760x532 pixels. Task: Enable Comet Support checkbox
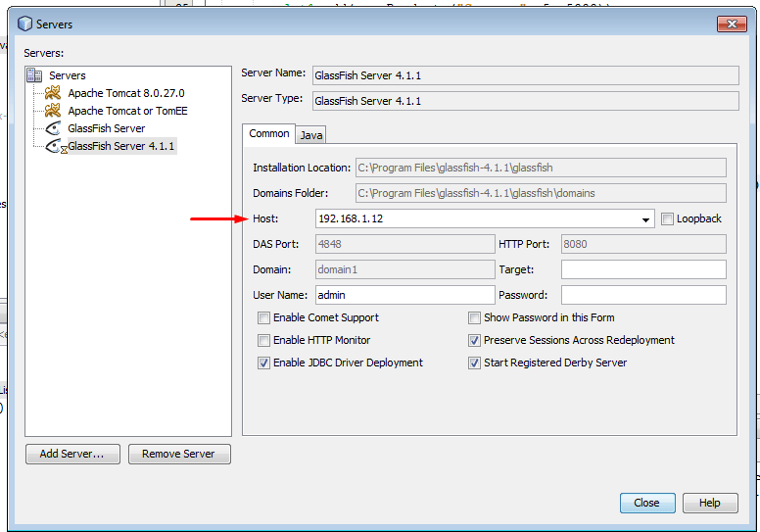[263, 317]
